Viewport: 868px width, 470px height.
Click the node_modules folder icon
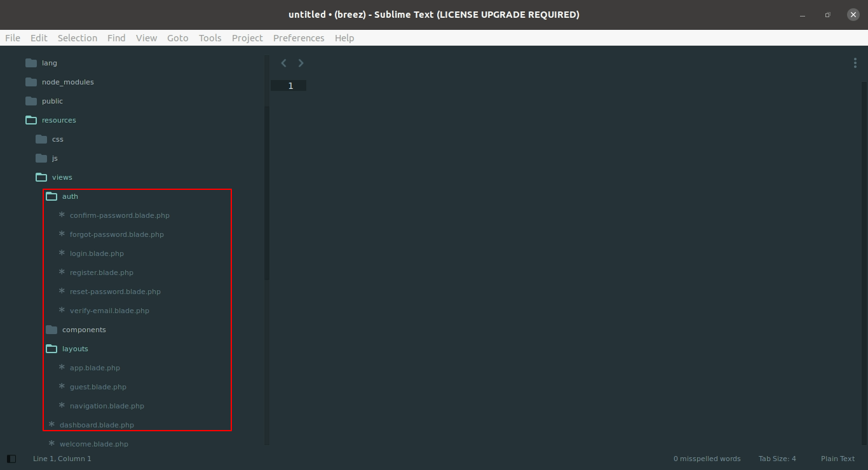31,82
